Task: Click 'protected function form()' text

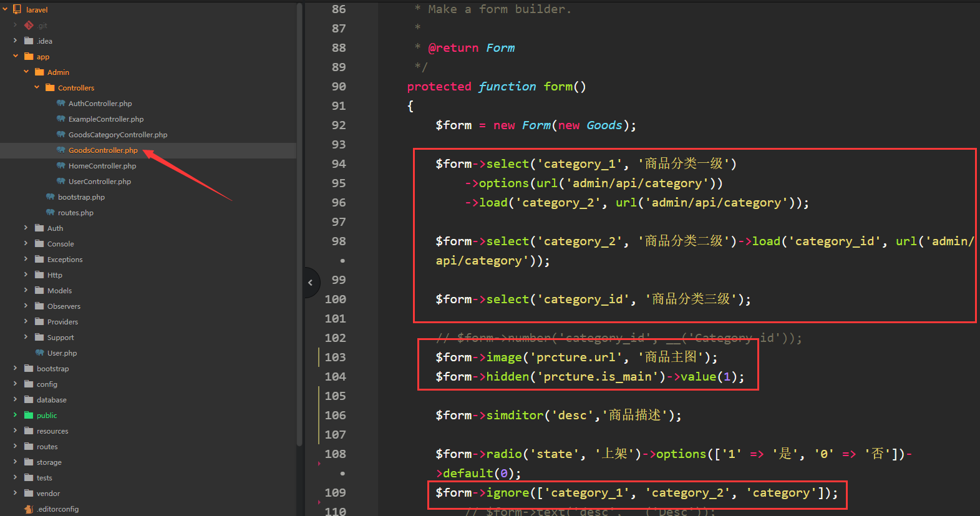Action: pos(497,87)
